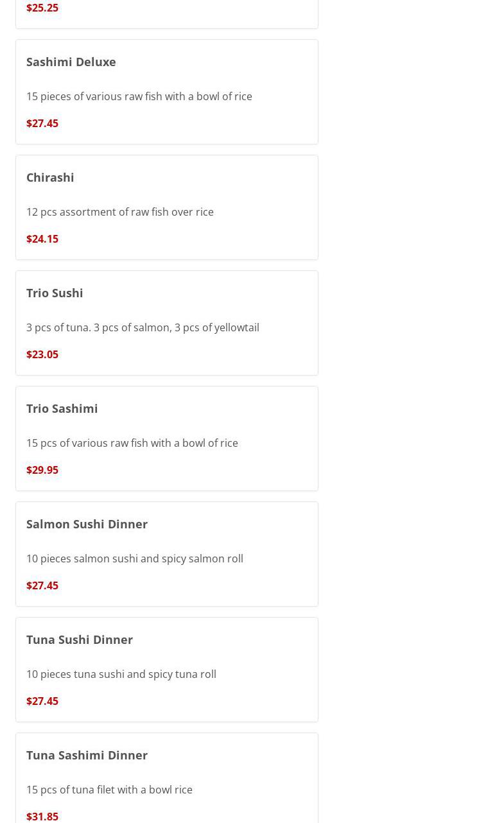The height and width of the screenshot is (823, 504).
Task: Pick the Trio Sashimi title
Action: click(62, 408)
